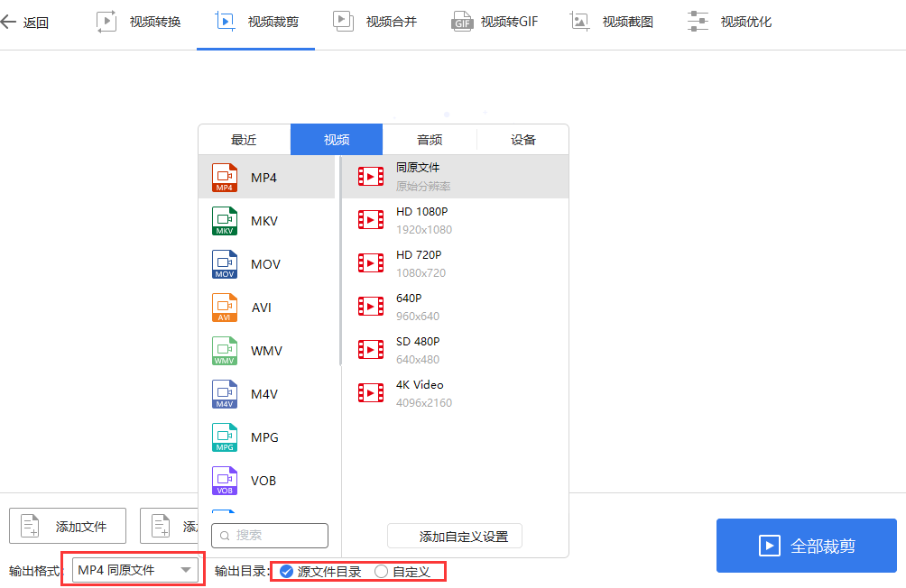Click the 原始分辨率 subtitle text
This screenshot has height=588, width=906.
[x=423, y=187]
